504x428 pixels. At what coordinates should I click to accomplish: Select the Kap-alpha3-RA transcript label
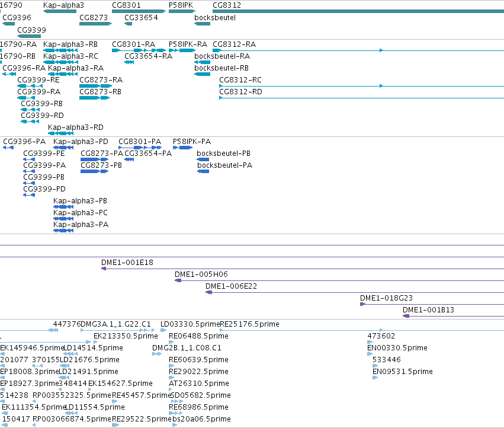76,68
